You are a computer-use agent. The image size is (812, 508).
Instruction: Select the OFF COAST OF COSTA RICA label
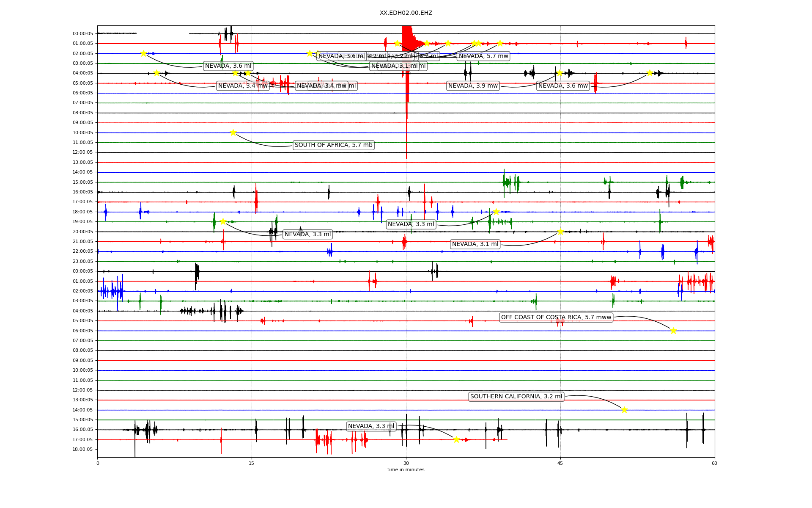coord(556,317)
